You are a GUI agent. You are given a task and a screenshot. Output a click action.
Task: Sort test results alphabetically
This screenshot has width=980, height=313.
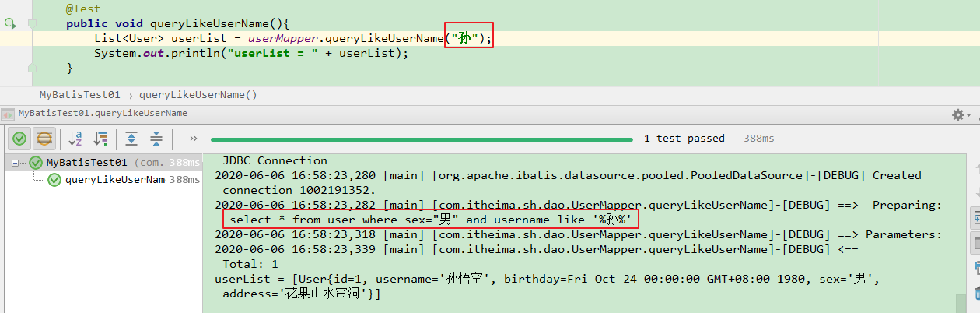click(x=75, y=139)
